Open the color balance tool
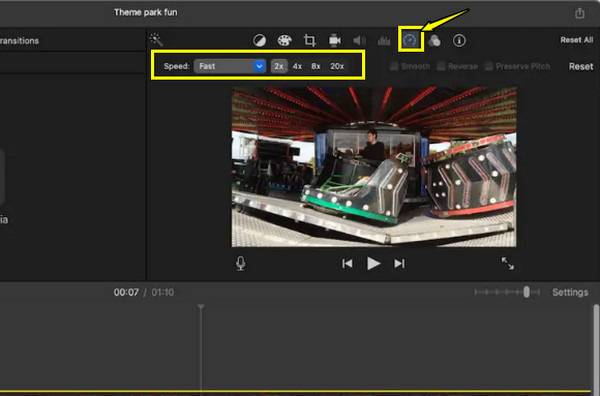This screenshot has height=396, width=600. pos(259,40)
